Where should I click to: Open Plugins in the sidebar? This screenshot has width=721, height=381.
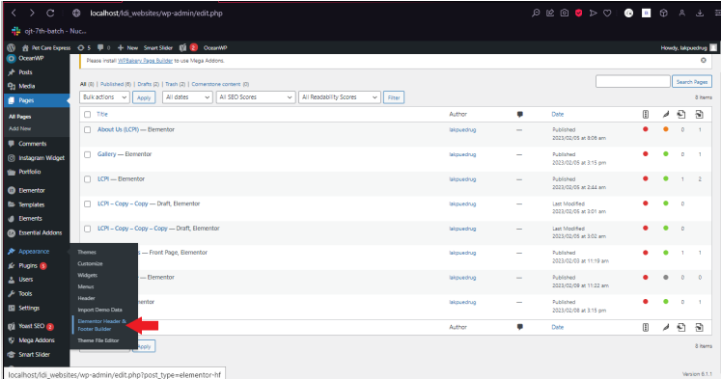pyautogui.click(x=28, y=266)
